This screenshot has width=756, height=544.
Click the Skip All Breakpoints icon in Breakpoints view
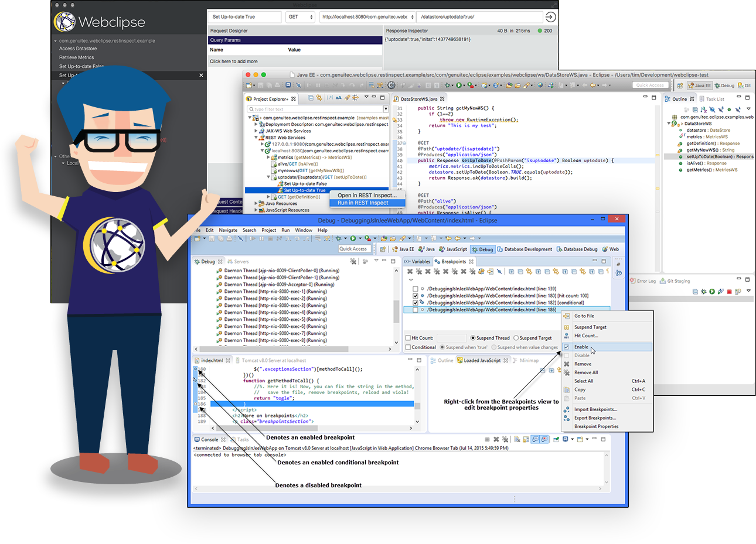click(x=499, y=272)
